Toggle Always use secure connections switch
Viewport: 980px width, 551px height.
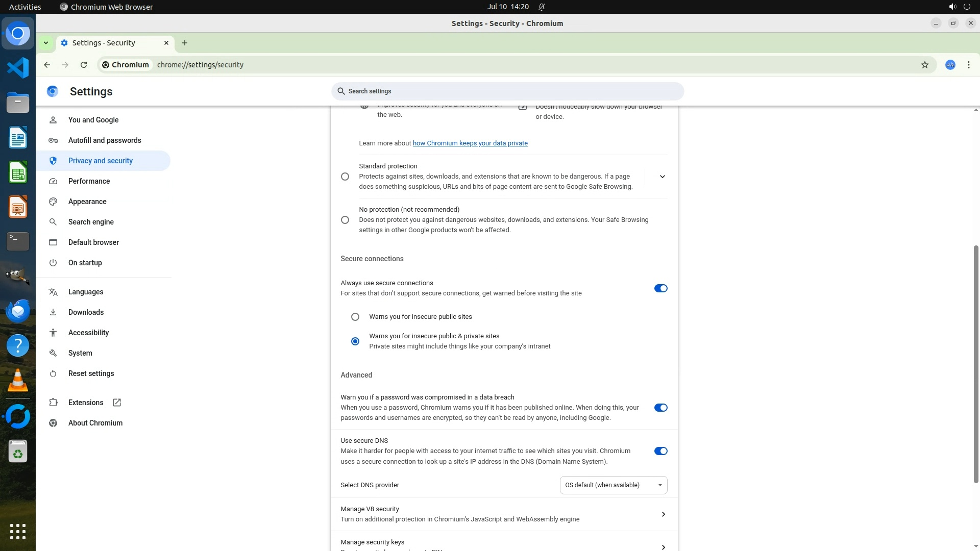pyautogui.click(x=660, y=288)
